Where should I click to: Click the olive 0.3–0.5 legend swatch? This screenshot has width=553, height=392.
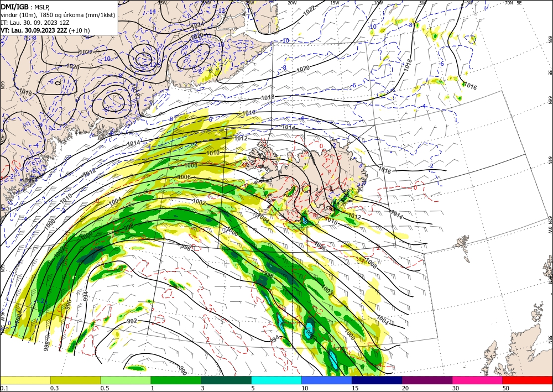pyautogui.click(x=75, y=380)
